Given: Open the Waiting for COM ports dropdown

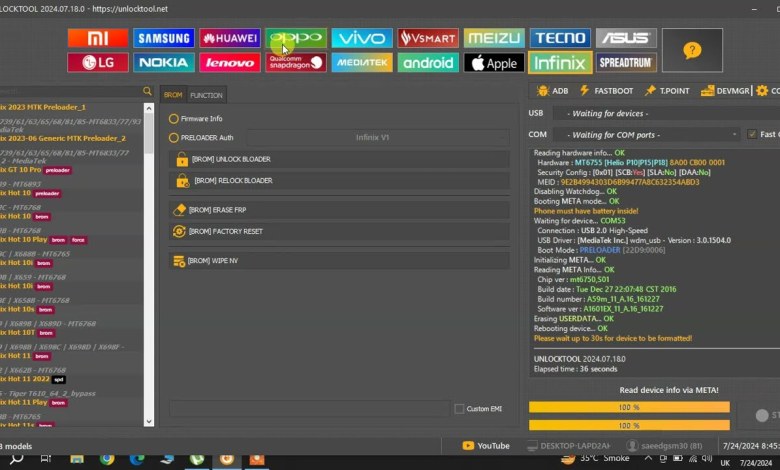Looking at the screenshot, I should (646, 135).
